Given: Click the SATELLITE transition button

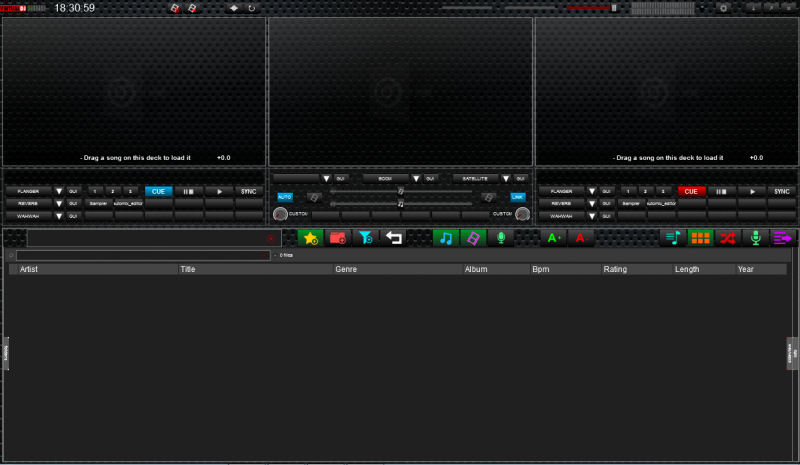Looking at the screenshot, I should (475, 179).
